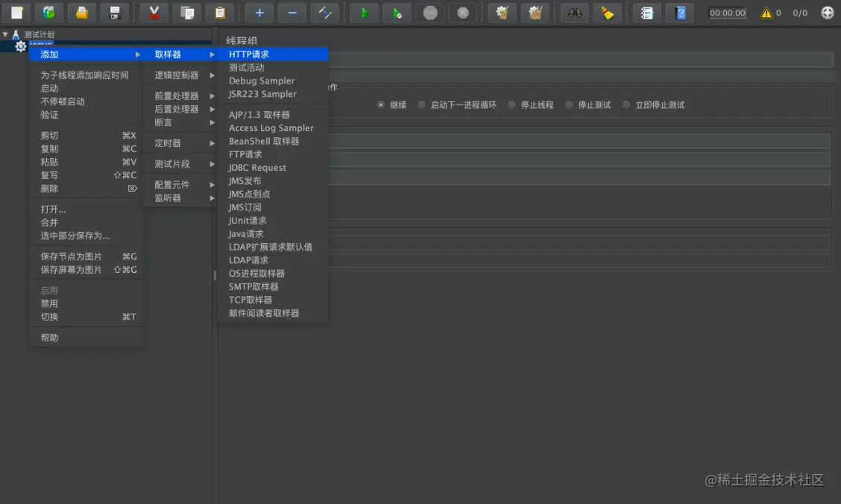Select 为子线程添加响应时间 menu item
This screenshot has height=504, width=841.
point(86,75)
